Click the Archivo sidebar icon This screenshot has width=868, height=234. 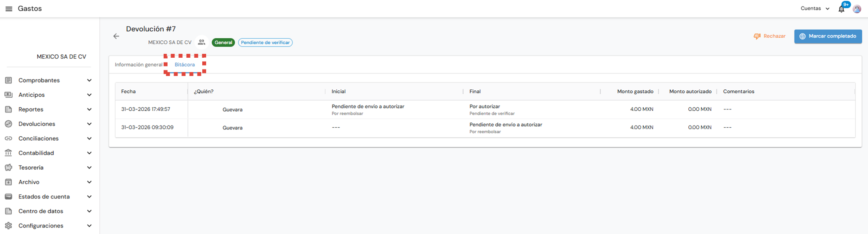(x=8, y=182)
